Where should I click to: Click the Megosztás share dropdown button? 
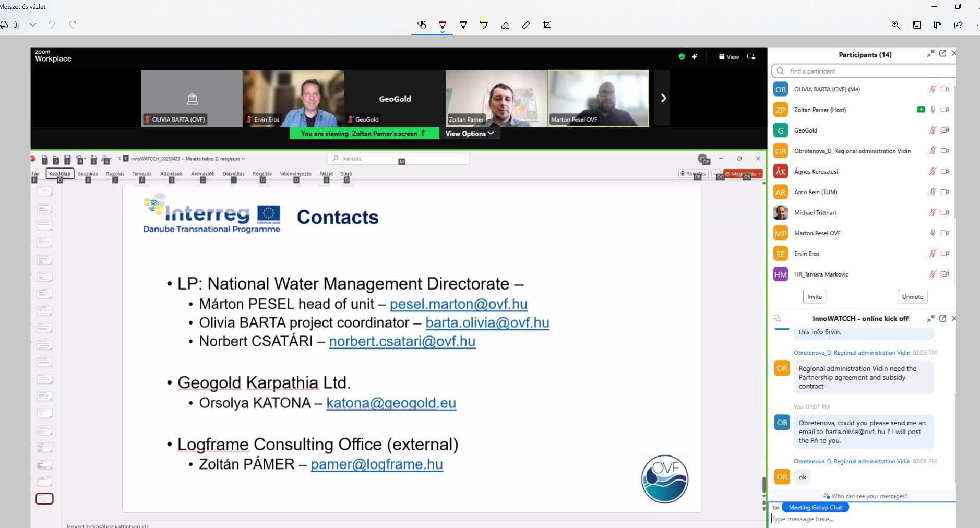pyautogui.click(x=744, y=174)
